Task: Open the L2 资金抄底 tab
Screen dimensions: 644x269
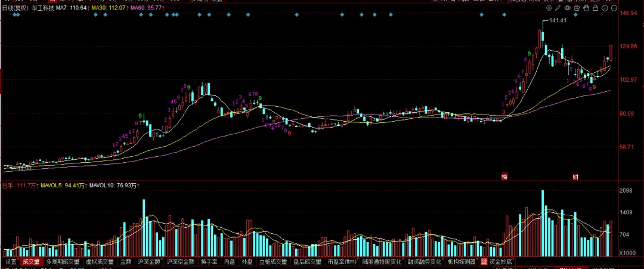Action: [x=496, y=262]
